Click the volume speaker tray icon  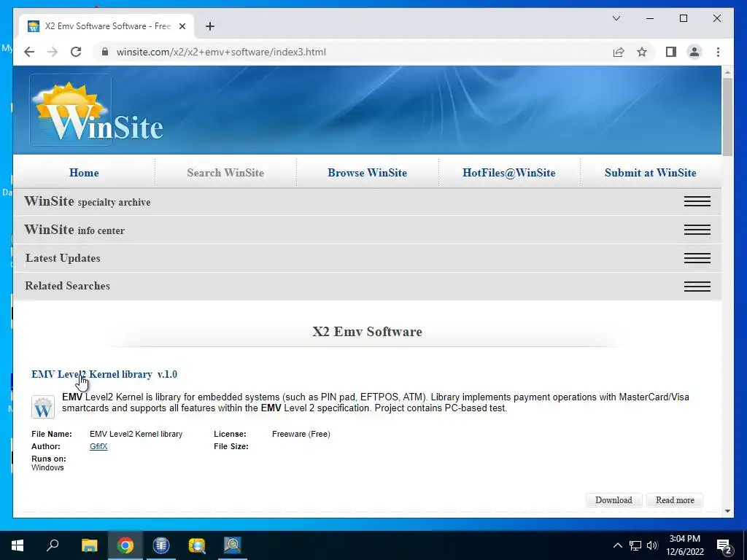click(x=652, y=545)
